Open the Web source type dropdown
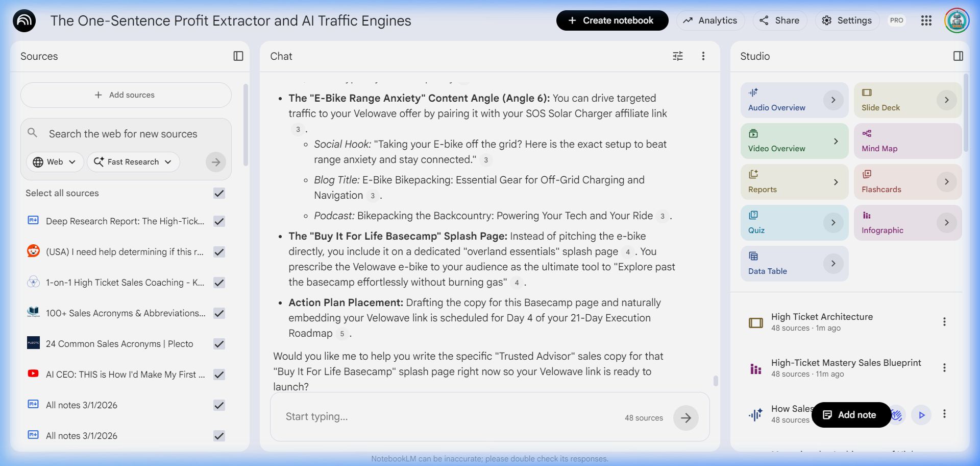 pos(55,162)
